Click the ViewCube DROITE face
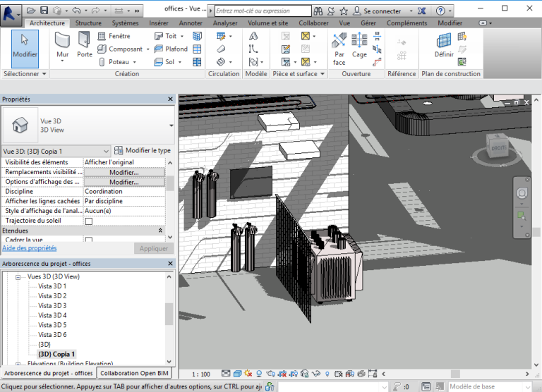 point(498,148)
